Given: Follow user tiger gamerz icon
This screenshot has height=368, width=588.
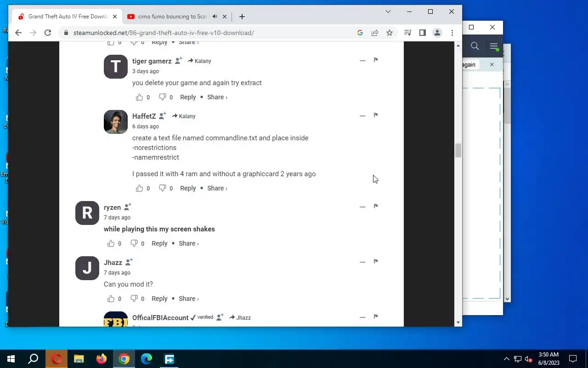Looking at the screenshot, I should point(179,60).
